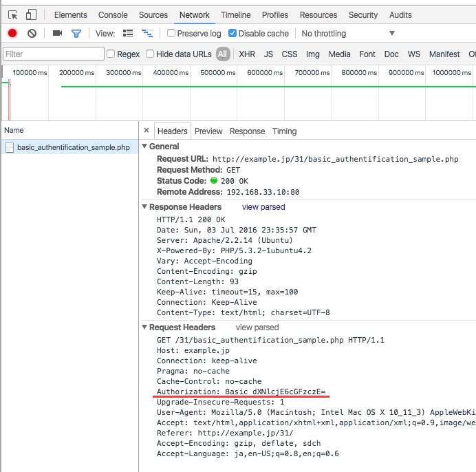Open the Resources tab

coord(318,15)
